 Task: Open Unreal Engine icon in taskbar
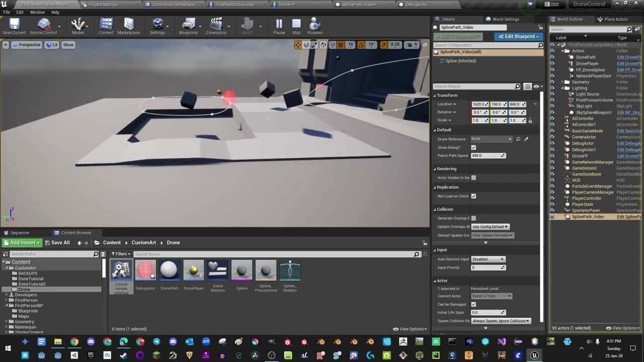pyautogui.click(x=534, y=355)
